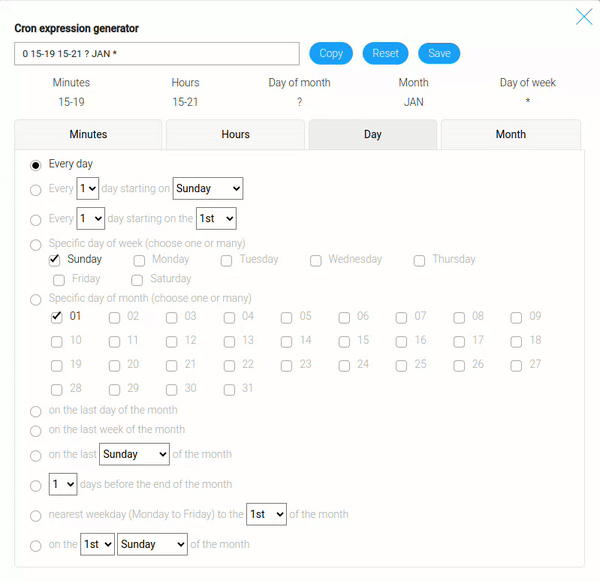600x581 pixels.
Task: Uncheck the Sunday checkbox
Action: [55, 260]
